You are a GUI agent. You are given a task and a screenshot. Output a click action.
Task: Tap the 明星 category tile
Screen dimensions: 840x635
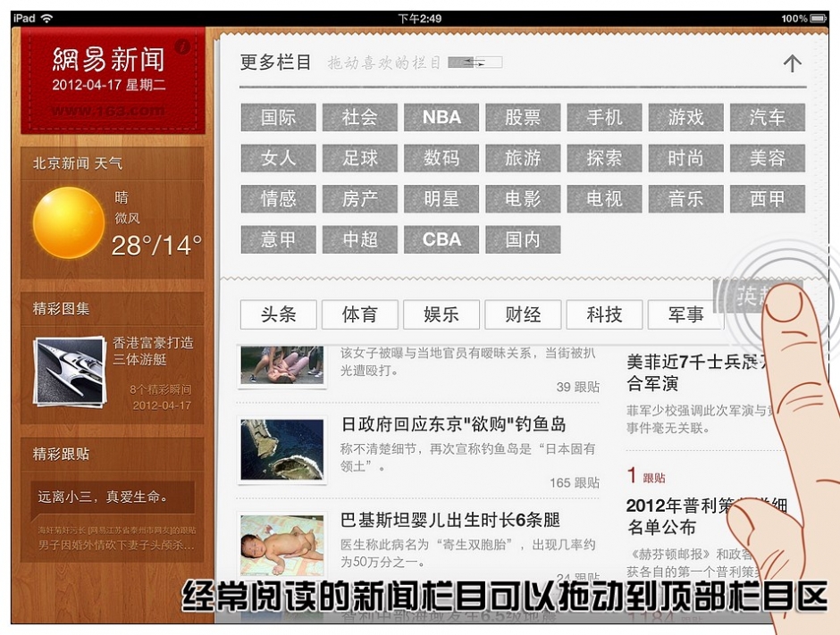click(441, 198)
